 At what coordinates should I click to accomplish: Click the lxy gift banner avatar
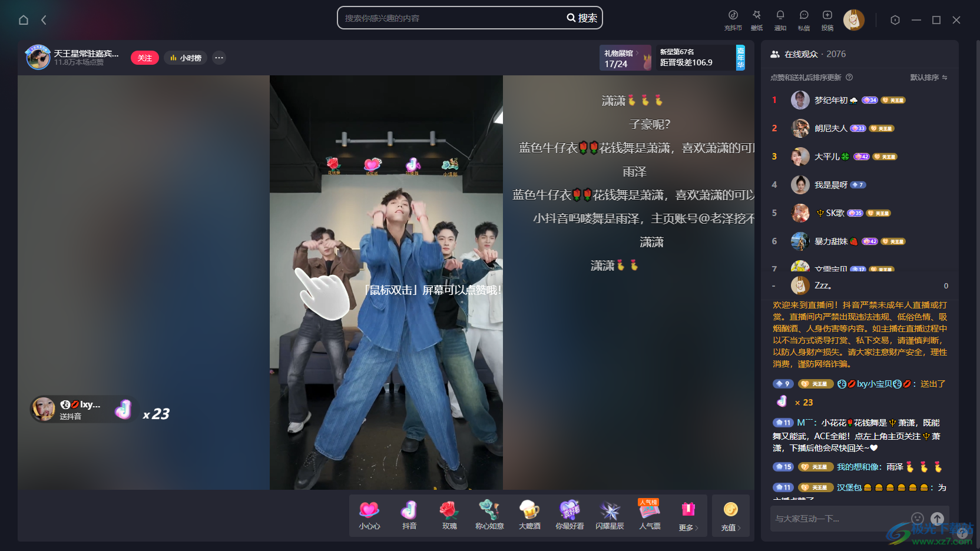click(x=44, y=409)
